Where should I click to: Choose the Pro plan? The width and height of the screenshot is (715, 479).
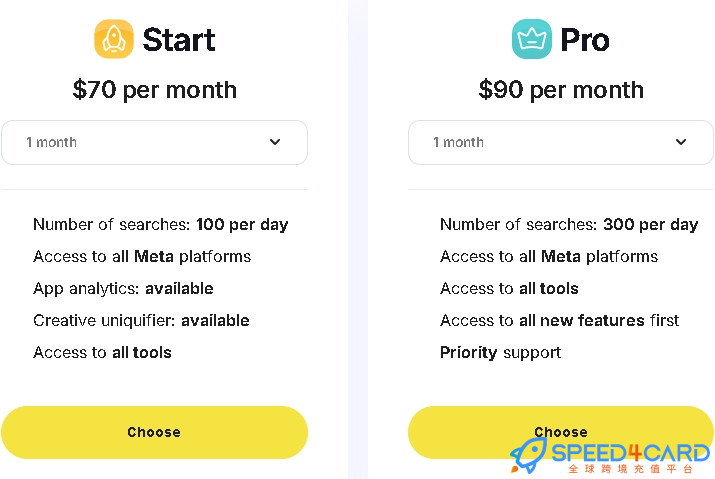561,432
